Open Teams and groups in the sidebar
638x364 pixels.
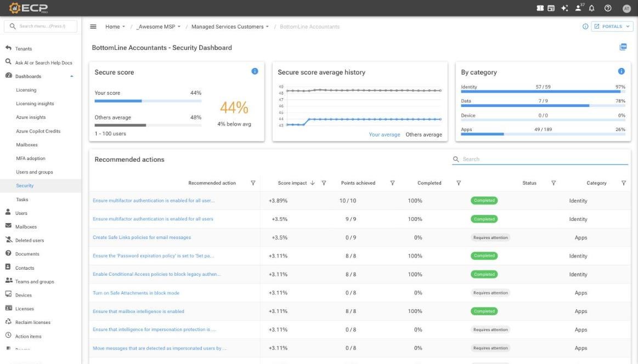click(35, 281)
